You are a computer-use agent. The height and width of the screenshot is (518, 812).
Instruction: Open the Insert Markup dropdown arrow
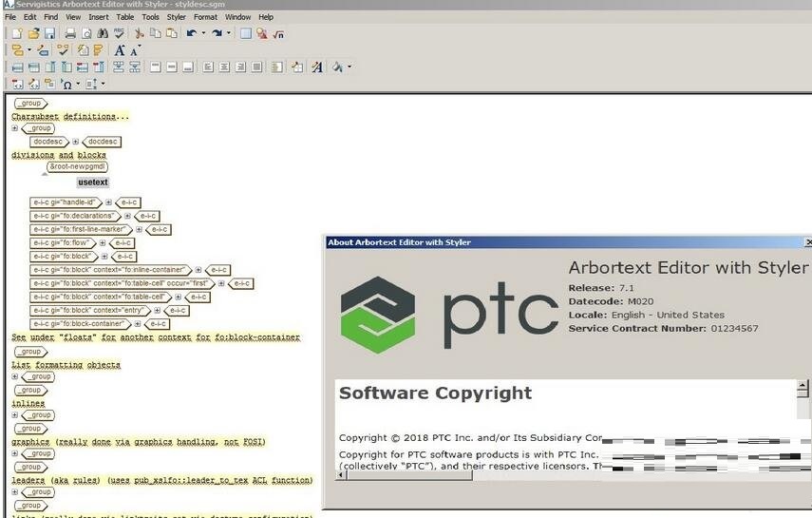click(x=29, y=50)
